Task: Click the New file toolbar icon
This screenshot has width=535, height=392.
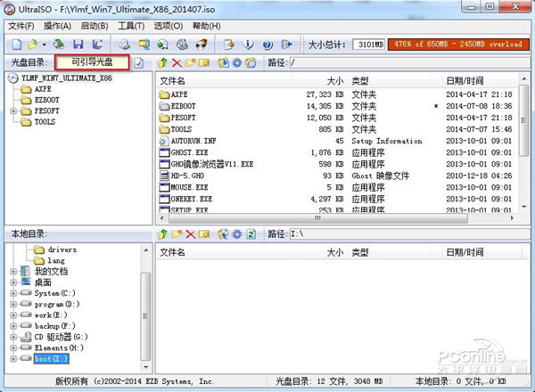Action: 14,43
